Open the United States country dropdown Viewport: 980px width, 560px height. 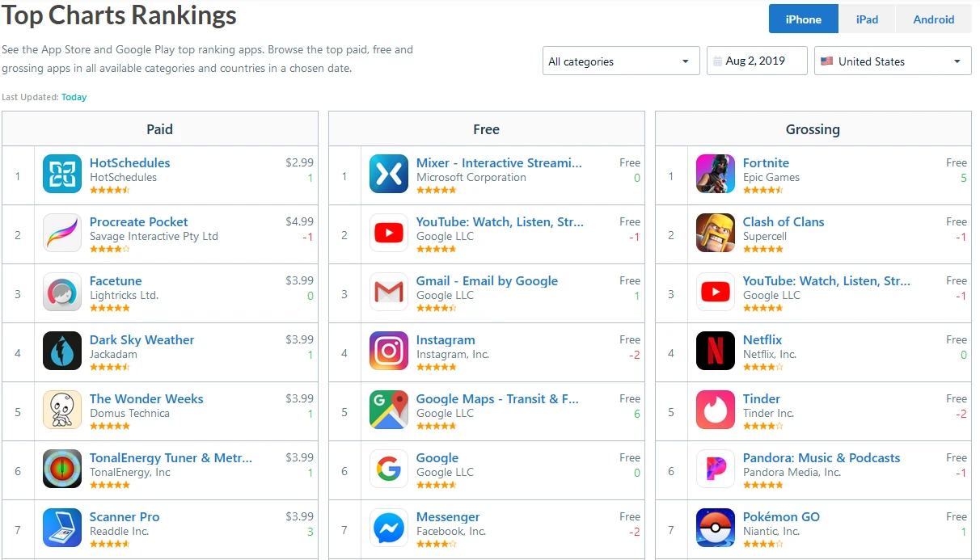(x=893, y=61)
